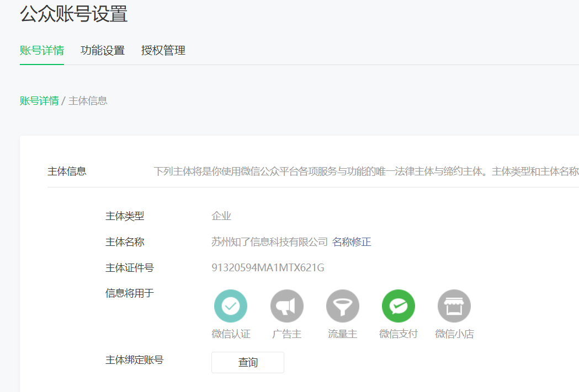Click the 微信支付 caption text
The height and width of the screenshot is (392, 579).
tap(398, 334)
